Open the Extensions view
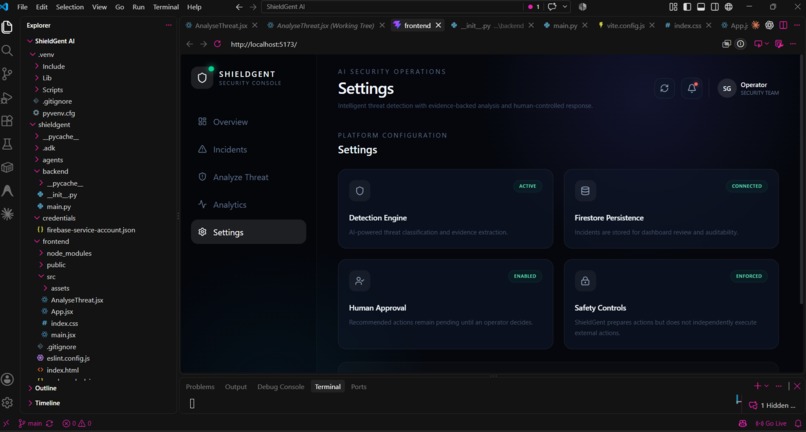This screenshot has width=806, height=432. (x=7, y=121)
